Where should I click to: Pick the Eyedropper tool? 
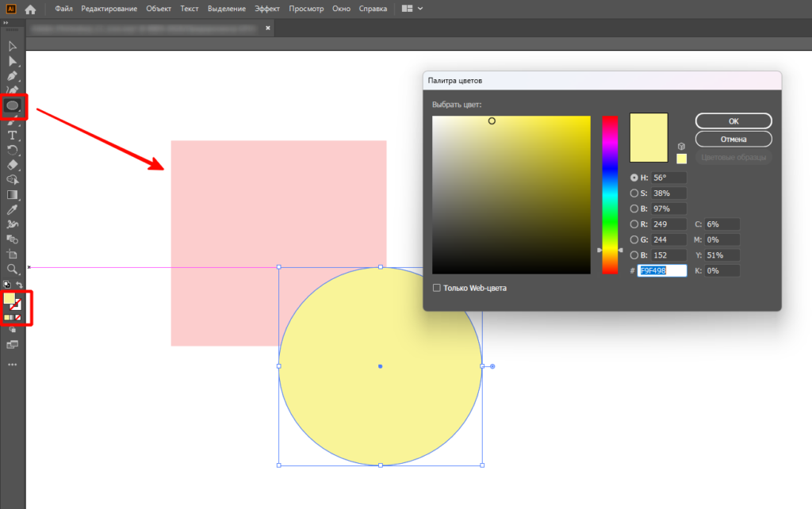[x=13, y=209]
